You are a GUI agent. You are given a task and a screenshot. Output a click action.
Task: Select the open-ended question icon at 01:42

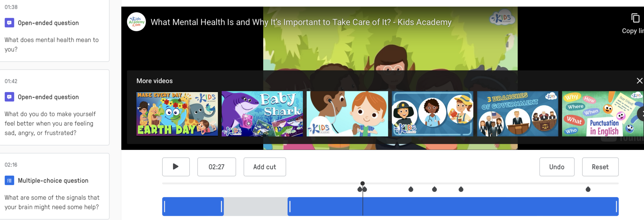click(9, 97)
